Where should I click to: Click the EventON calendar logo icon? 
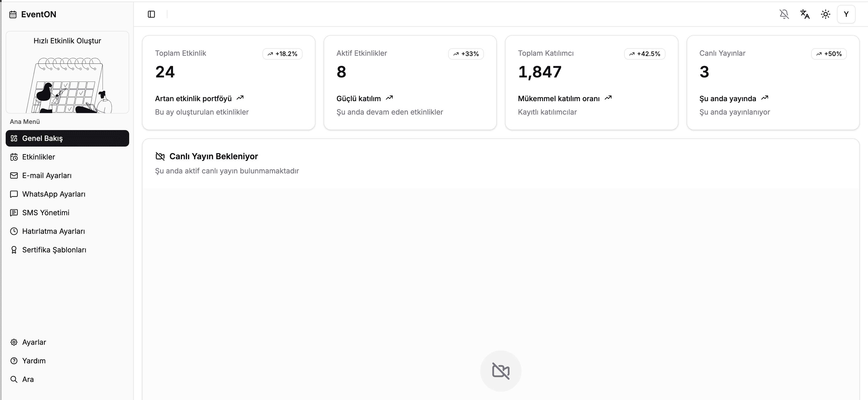coord(13,14)
